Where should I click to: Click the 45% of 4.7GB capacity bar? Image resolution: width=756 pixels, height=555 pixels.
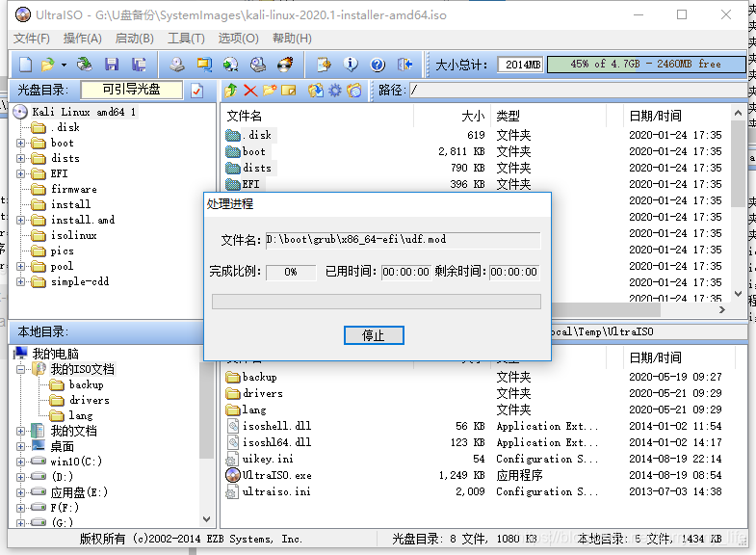coord(646,65)
